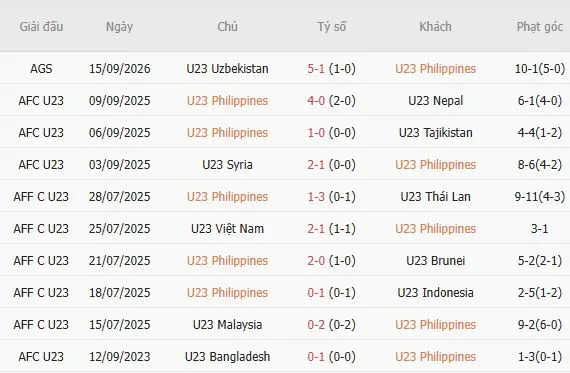This screenshot has height=373, width=570.
Task: Click the Giải đấu column header
Action: (x=41, y=27)
